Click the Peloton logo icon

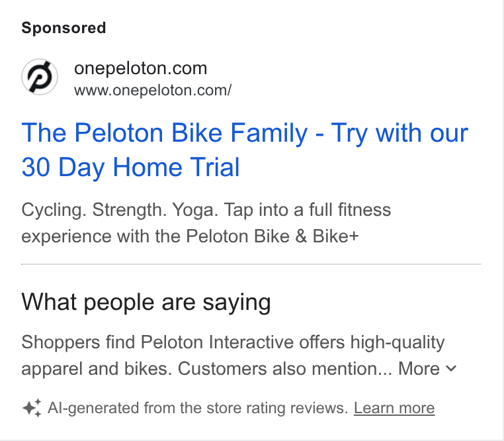[x=40, y=77]
